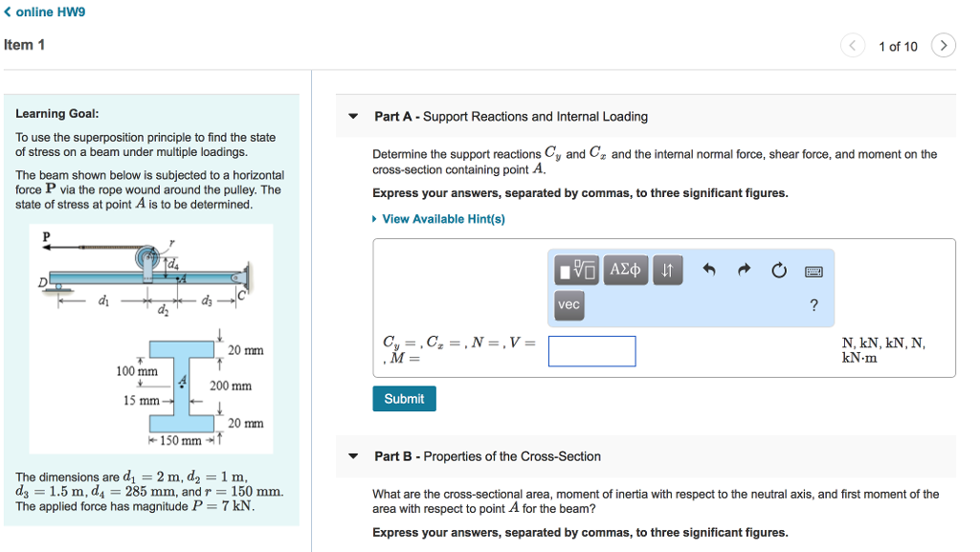
Task: Submit your Part A answer
Action: pyautogui.click(x=404, y=398)
